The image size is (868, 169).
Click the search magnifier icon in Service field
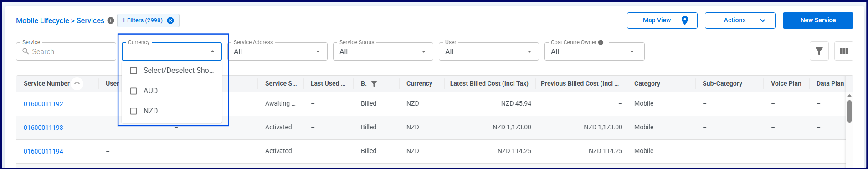[26, 51]
